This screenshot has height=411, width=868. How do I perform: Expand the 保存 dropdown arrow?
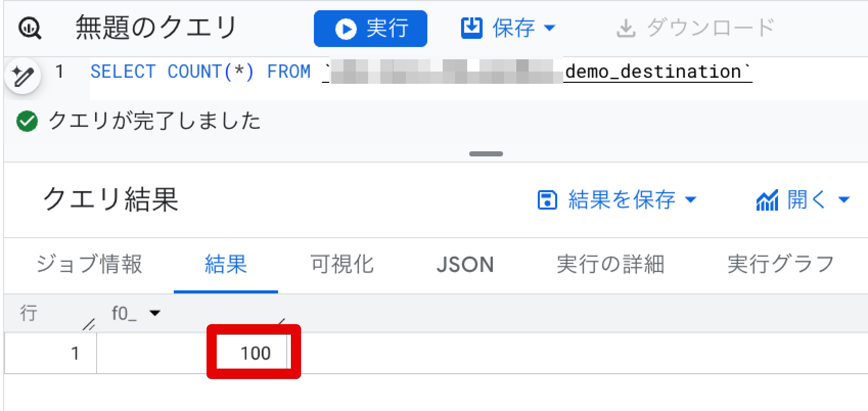550,28
